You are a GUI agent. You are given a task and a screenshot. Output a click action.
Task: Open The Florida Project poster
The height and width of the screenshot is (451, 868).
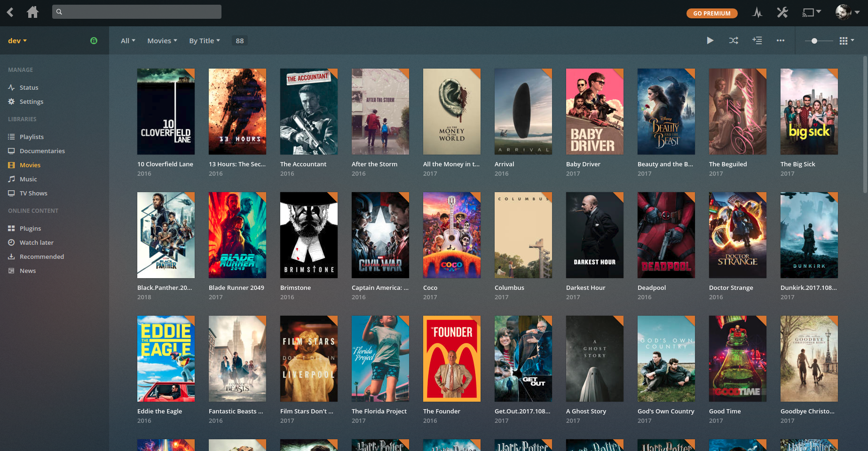(380, 358)
